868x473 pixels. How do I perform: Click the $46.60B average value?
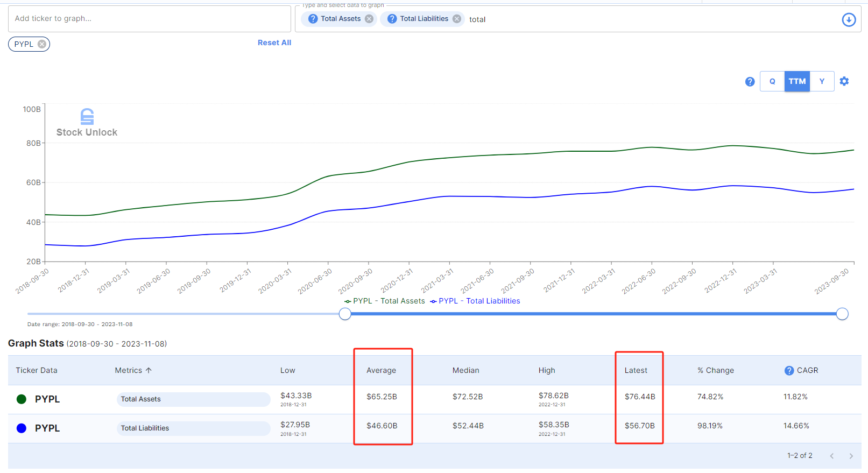tap(382, 426)
